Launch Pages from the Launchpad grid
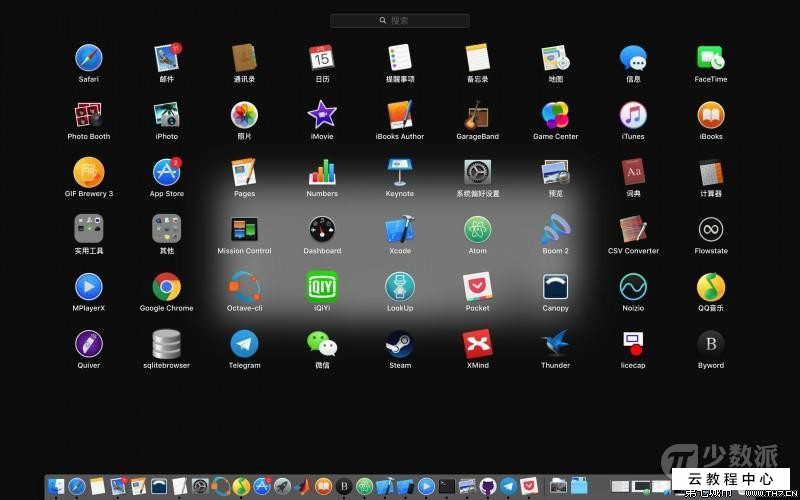 [244, 172]
